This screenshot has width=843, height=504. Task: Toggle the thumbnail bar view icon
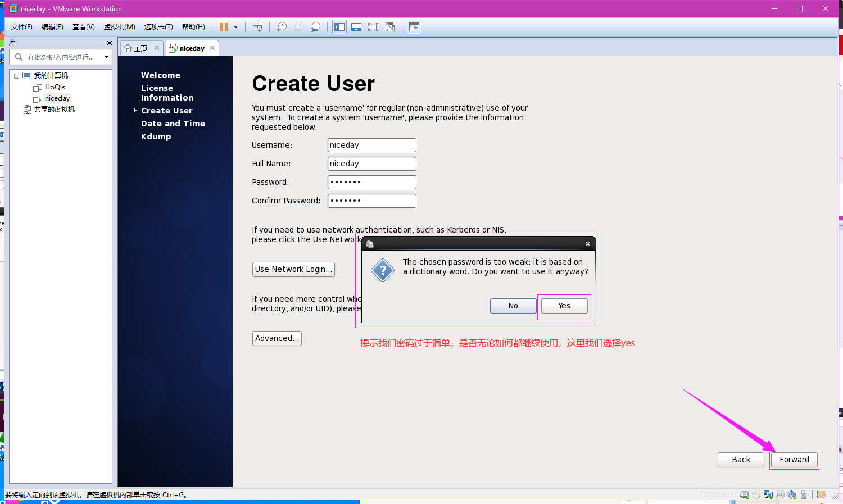(x=356, y=27)
